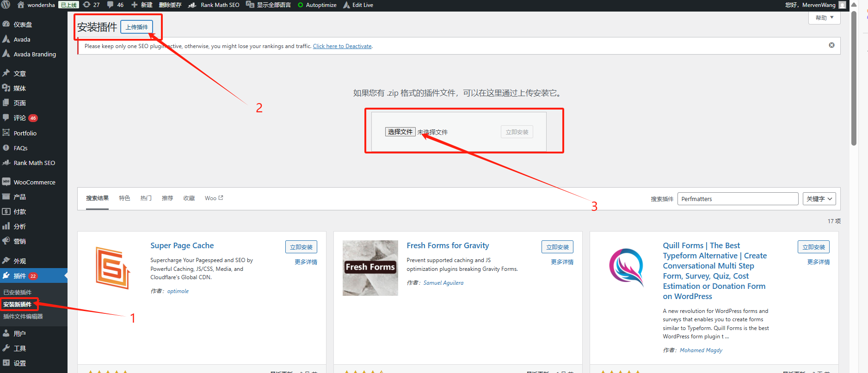The width and height of the screenshot is (868, 373).
Task: Open 安装新插件 in the sidebar submenu
Action: point(18,305)
